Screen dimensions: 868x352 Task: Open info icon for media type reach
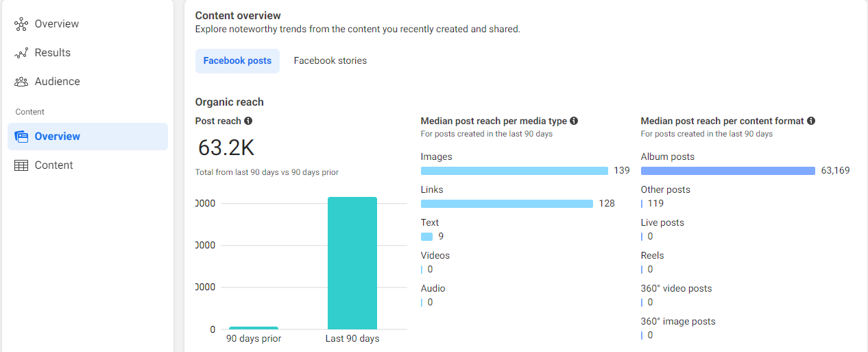[574, 121]
